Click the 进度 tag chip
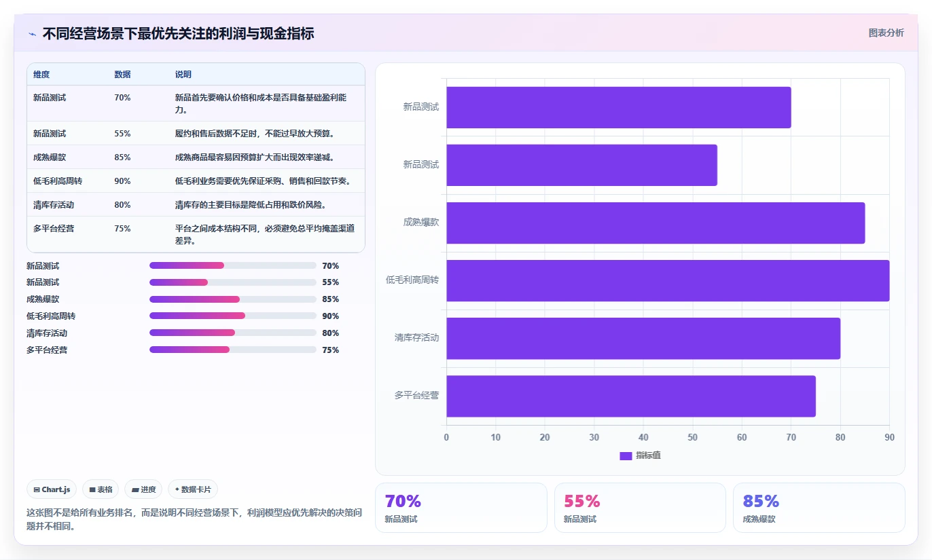The width and height of the screenshot is (932, 560). (143, 489)
